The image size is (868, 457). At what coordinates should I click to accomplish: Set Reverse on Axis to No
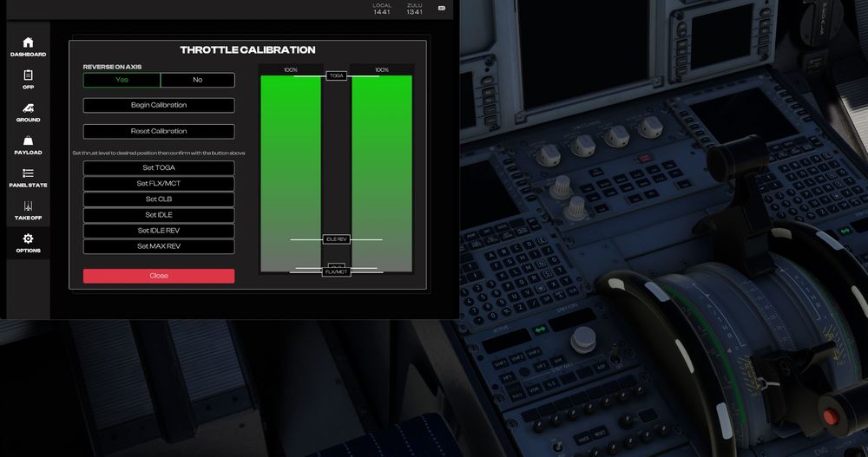(197, 80)
